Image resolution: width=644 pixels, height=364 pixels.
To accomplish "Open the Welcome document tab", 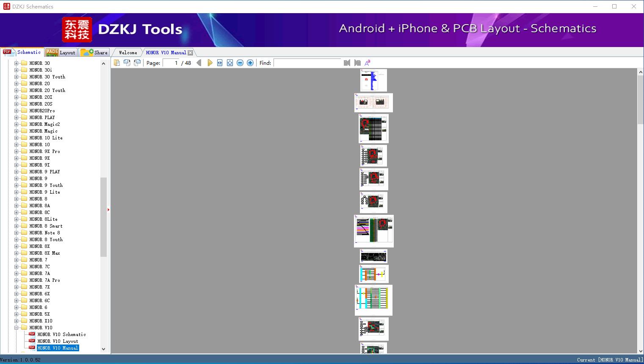I will [128, 53].
